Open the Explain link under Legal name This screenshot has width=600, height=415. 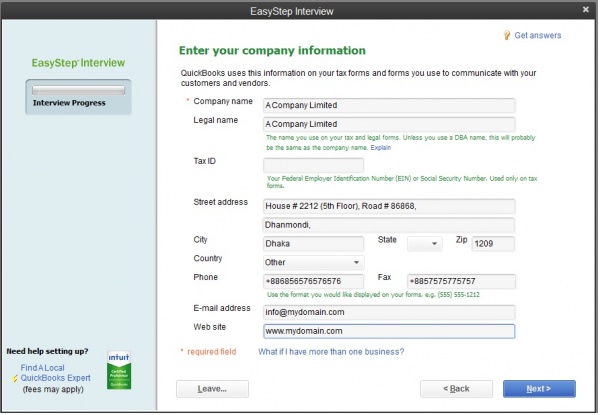point(381,148)
